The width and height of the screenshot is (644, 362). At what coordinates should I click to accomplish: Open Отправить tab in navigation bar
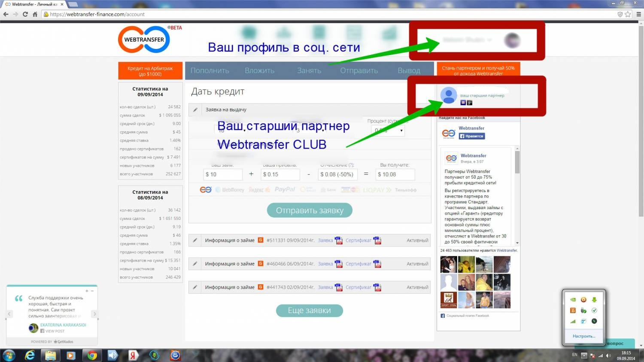pos(359,70)
